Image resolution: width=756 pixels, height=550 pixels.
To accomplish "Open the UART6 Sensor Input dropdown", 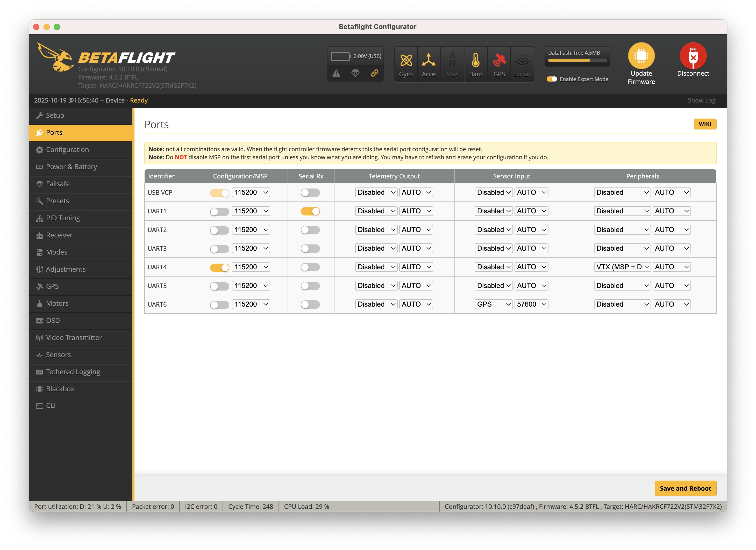I will tap(493, 304).
